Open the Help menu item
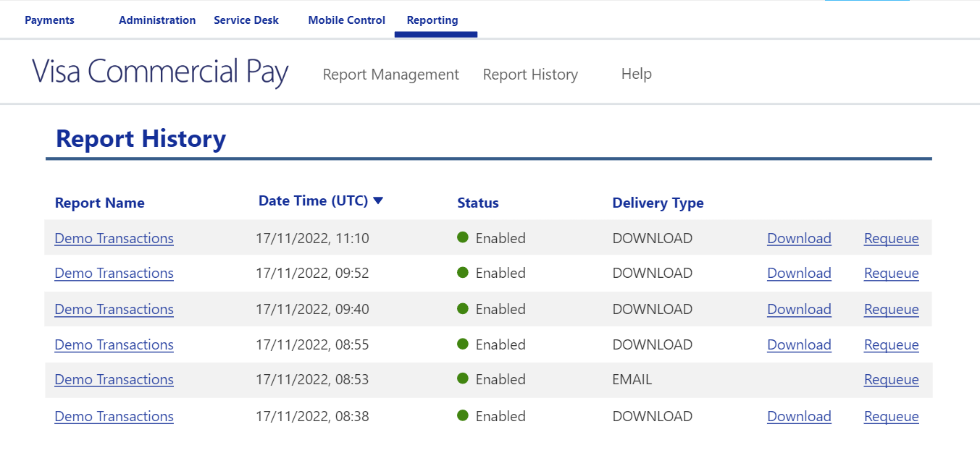Viewport: 980px width, 453px height. (637, 74)
